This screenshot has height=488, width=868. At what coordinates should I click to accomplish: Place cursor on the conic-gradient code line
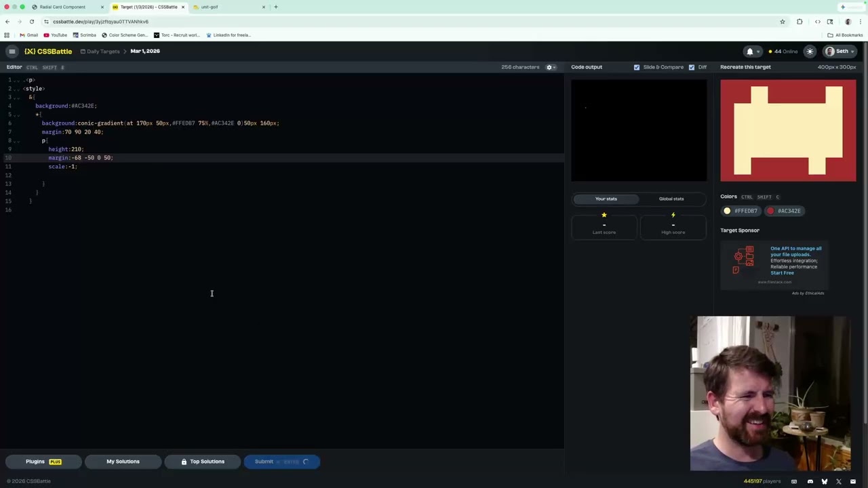coord(161,123)
